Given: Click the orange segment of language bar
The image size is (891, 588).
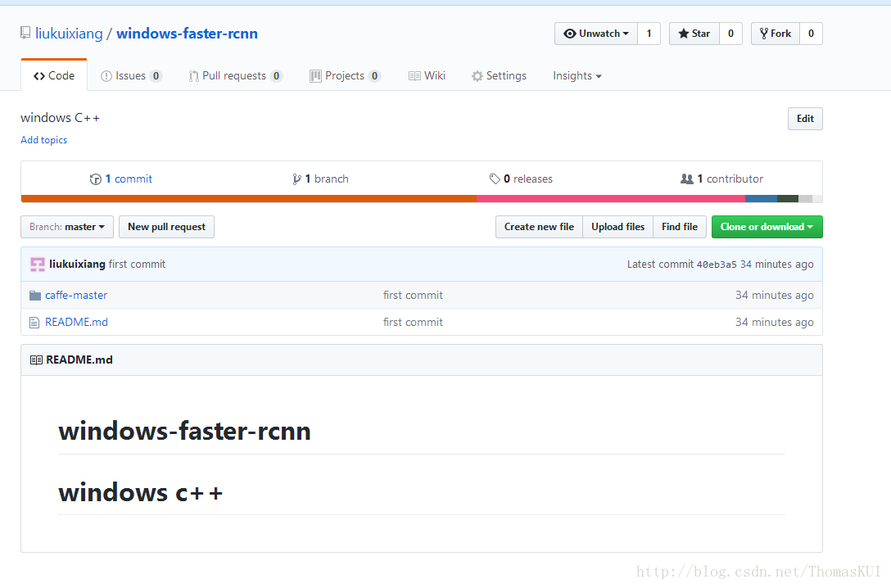Looking at the screenshot, I should [x=249, y=199].
